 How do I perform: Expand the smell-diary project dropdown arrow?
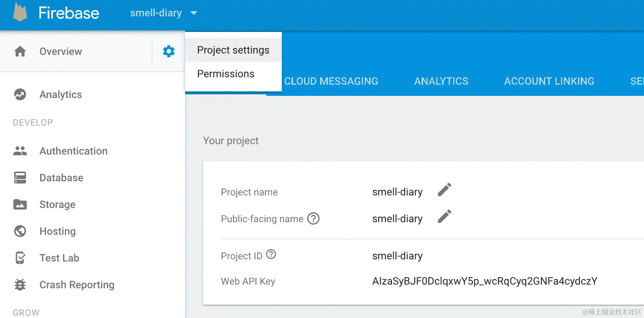pos(194,13)
